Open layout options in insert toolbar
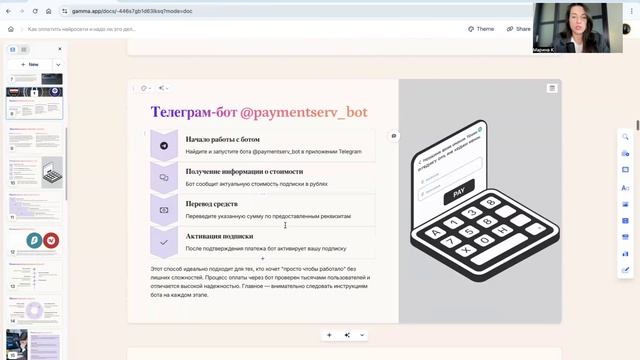This screenshot has height=360, width=640. pos(625,170)
